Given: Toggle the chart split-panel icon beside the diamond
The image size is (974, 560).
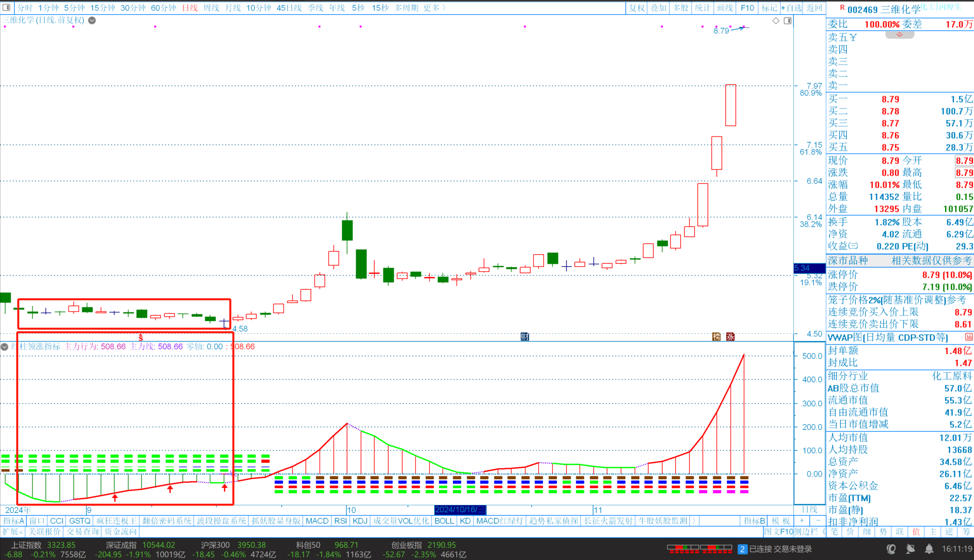Looking at the screenshot, I should coord(787,21).
